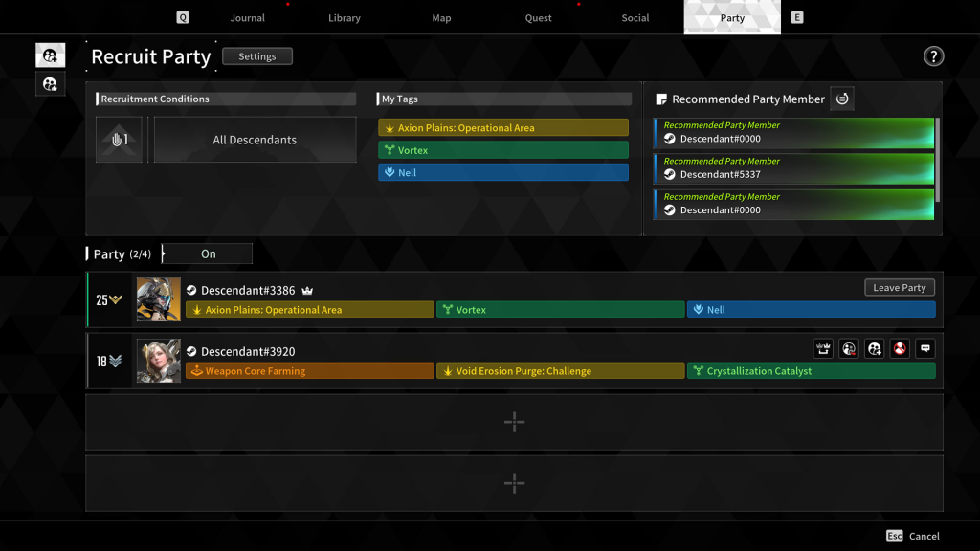Open the Map tab

point(441,17)
